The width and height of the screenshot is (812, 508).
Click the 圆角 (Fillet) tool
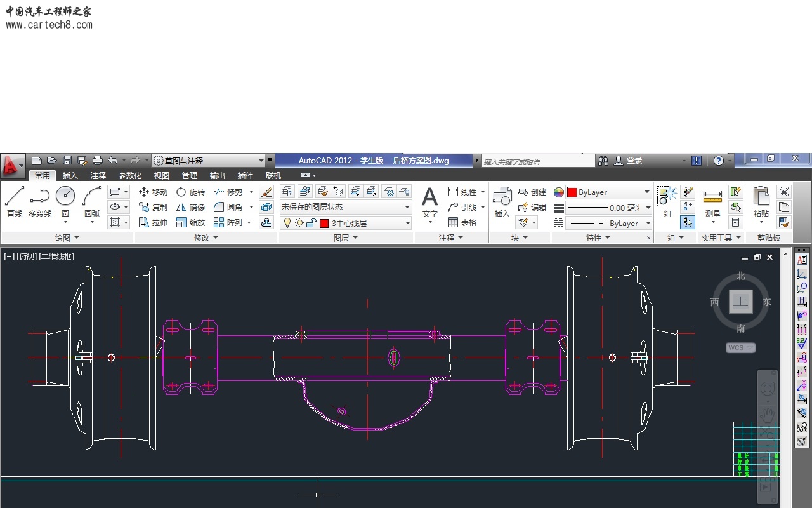[x=228, y=207]
